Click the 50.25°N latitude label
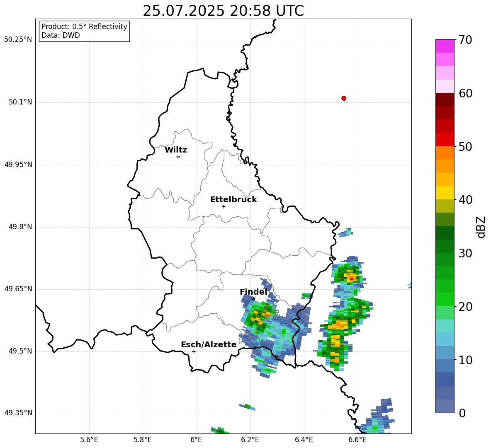 18,40
